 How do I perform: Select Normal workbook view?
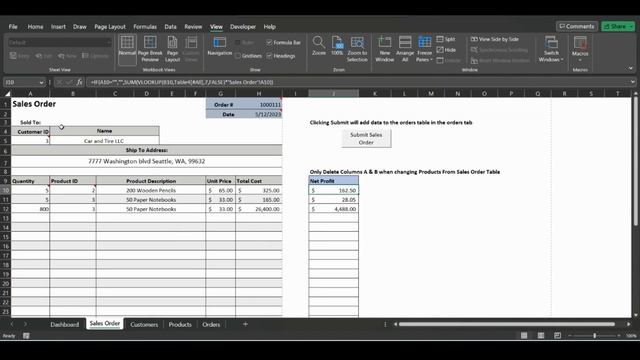[x=127, y=49]
